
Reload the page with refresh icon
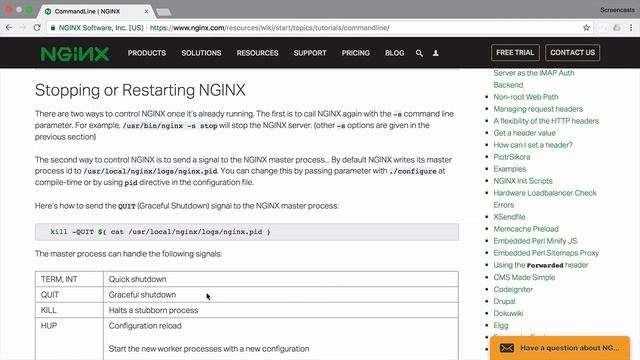coord(37,28)
